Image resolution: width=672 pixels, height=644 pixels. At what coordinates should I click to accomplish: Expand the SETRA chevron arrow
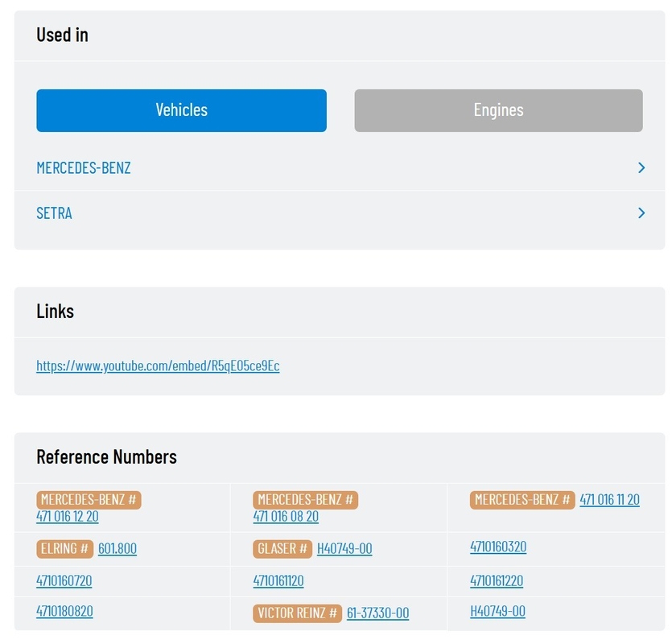pyautogui.click(x=641, y=213)
